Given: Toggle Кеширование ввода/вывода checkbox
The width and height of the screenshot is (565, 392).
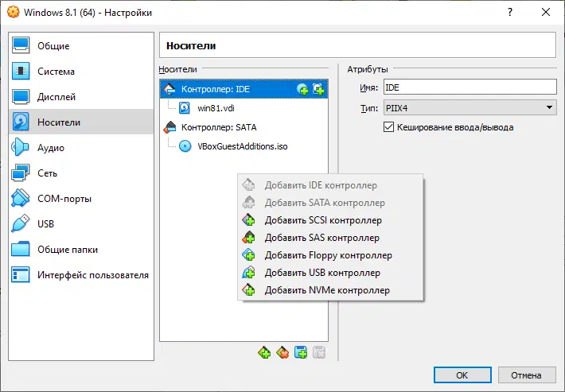Looking at the screenshot, I should [x=389, y=127].
